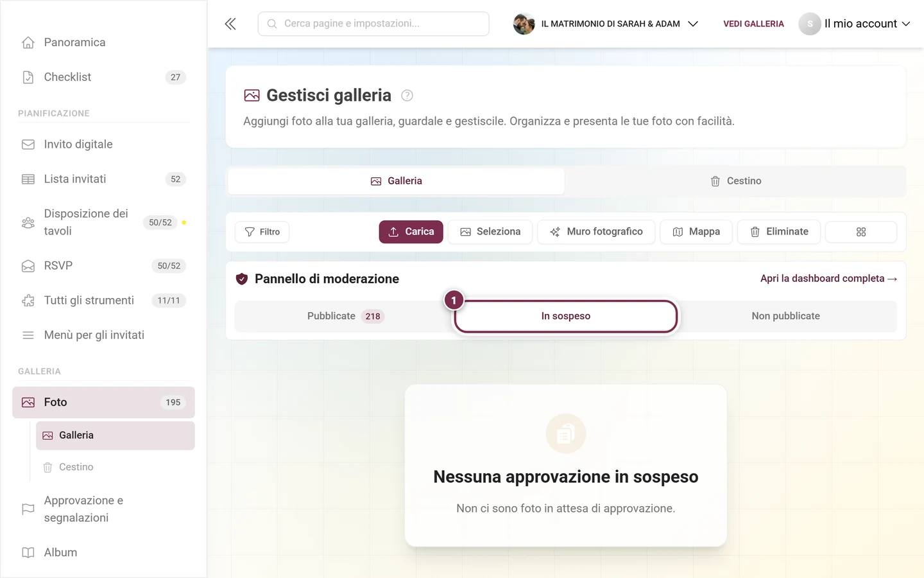Click the account avatar circle
Image resolution: width=924 pixels, height=578 pixels.
point(810,24)
